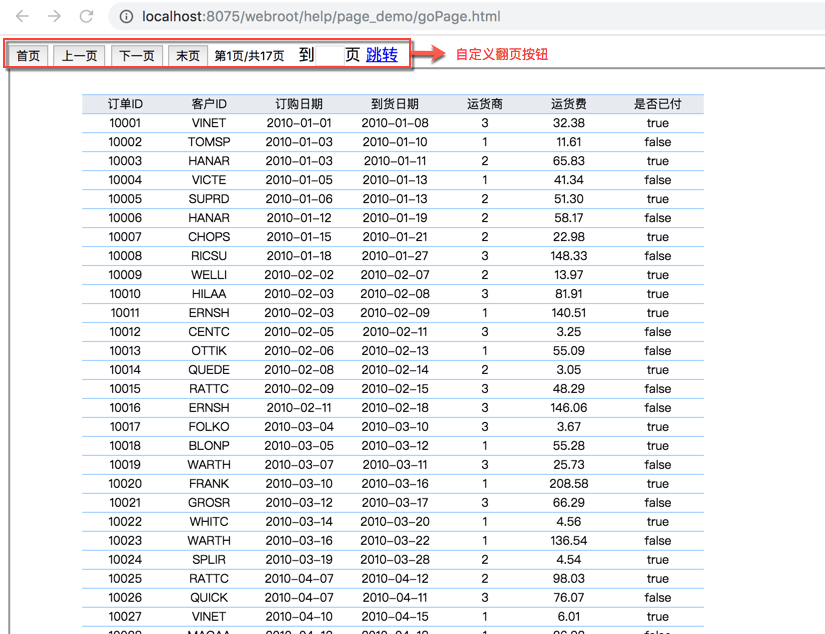The width and height of the screenshot is (825, 634).
Task: Go to first page with 首页 button
Action: 28,56
